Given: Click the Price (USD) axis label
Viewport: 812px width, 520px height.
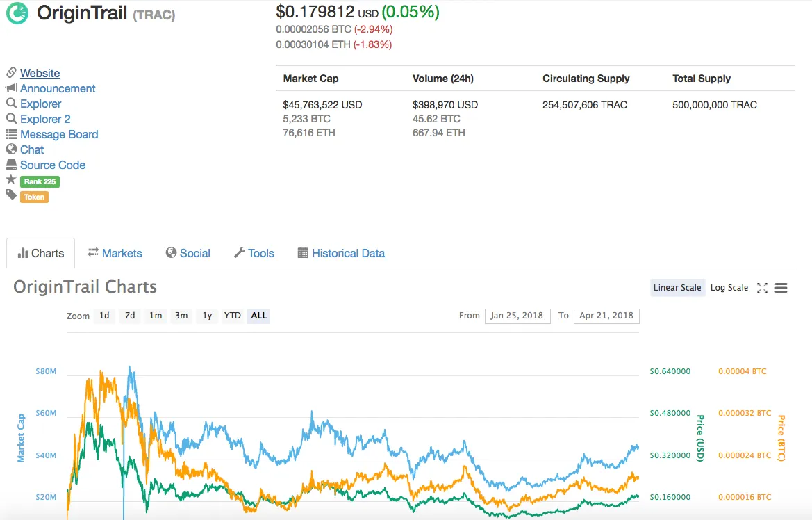Looking at the screenshot, I should pos(700,438).
